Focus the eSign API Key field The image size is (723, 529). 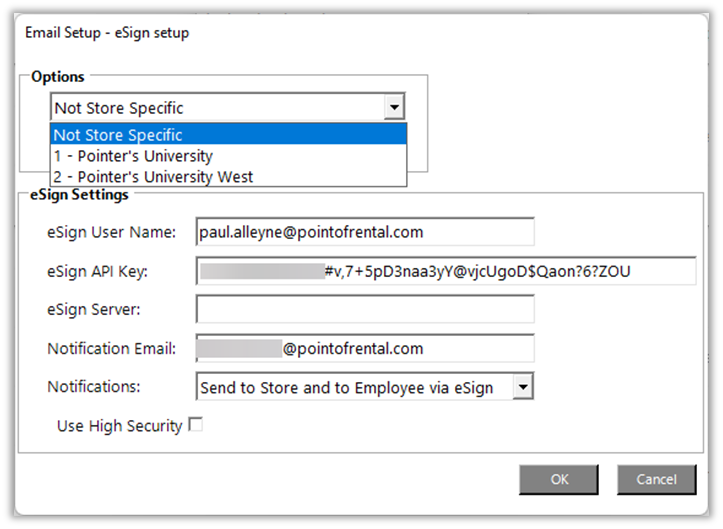pyautogui.click(x=445, y=271)
